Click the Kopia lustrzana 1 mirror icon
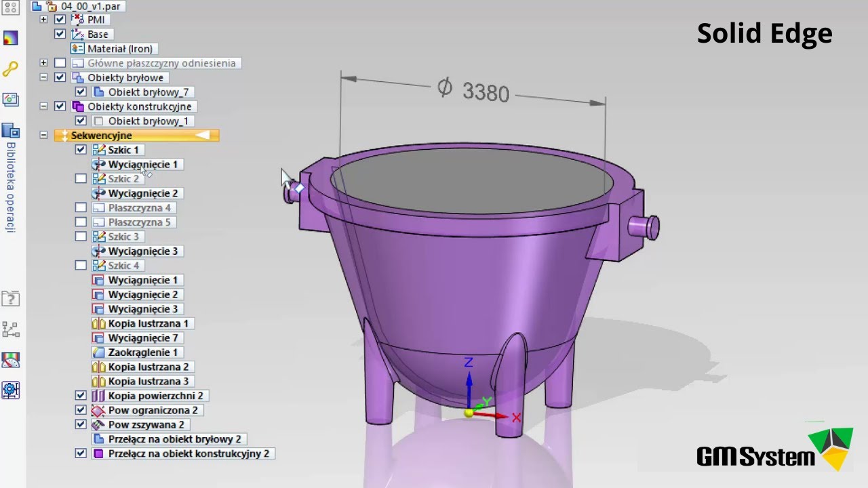 [x=98, y=323]
